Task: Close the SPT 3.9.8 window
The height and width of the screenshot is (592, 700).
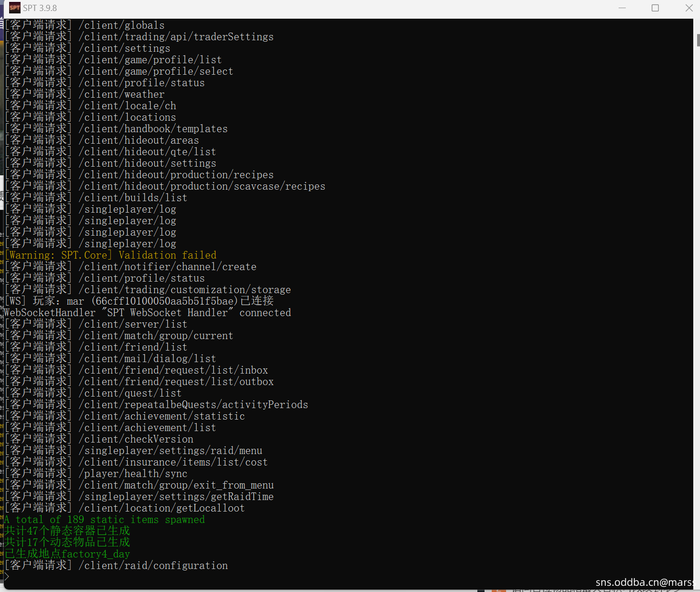Action: click(x=689, y=8)
